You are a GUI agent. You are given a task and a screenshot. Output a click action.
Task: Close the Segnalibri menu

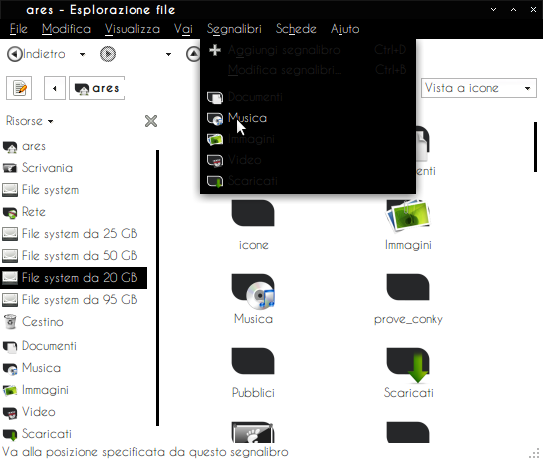point(234,29)
